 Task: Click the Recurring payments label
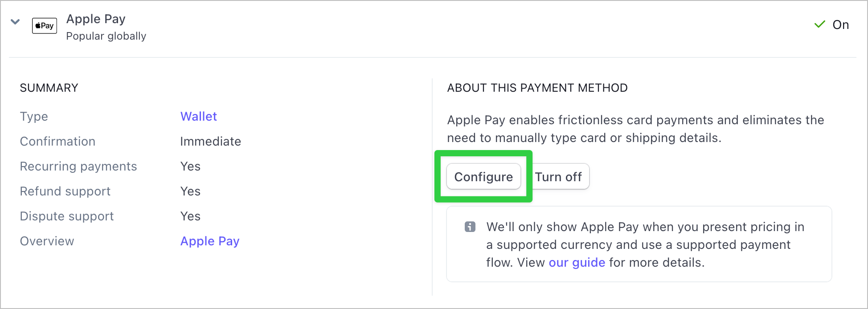tap(78, 166)
